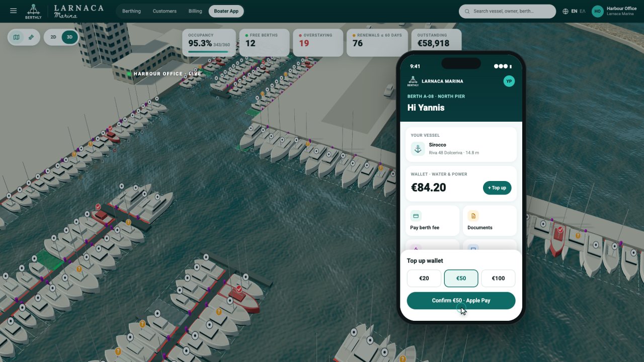Switch to 2D view
The image size is (644, 362).
click(x=53, y=37)
